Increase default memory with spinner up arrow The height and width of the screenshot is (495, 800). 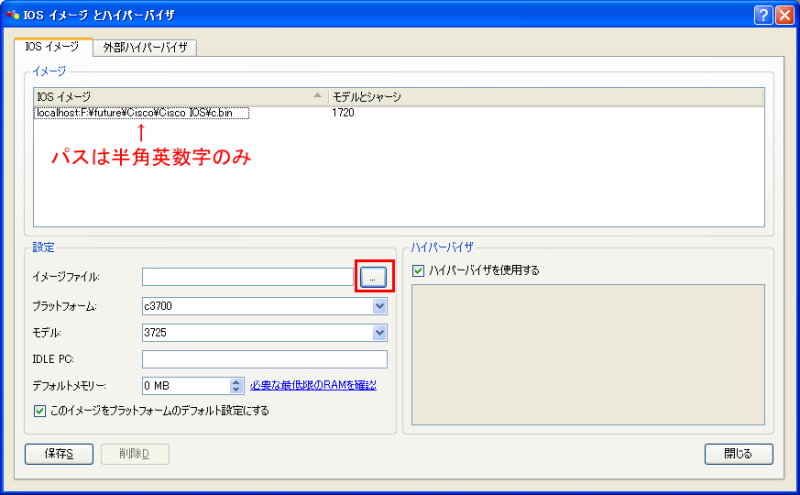(x=236, y=381)
